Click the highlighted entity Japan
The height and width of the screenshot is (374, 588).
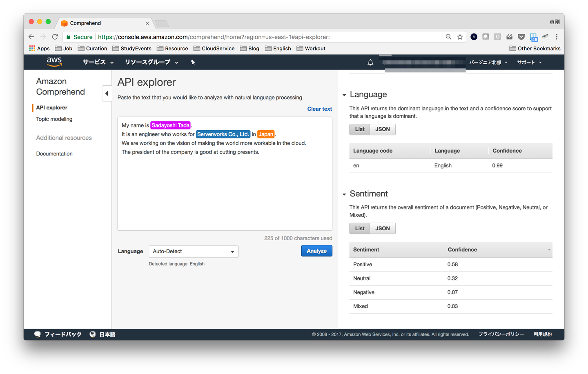point(266,134)
